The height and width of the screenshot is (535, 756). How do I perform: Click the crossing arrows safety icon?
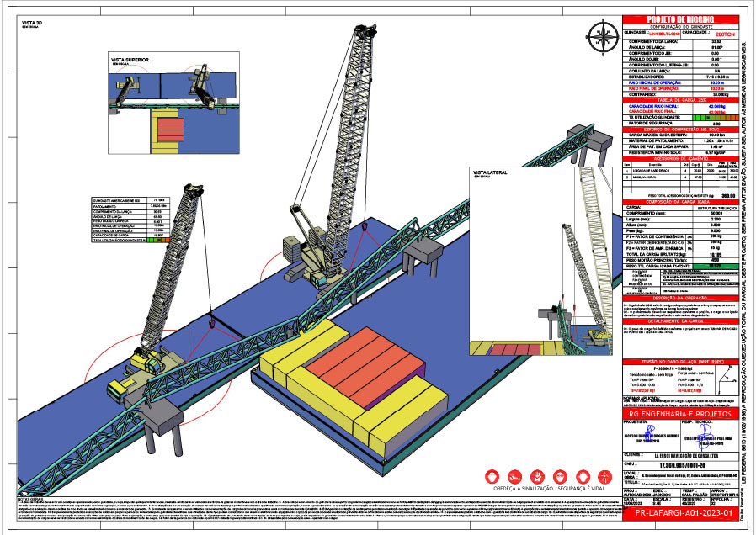[604, 477]
